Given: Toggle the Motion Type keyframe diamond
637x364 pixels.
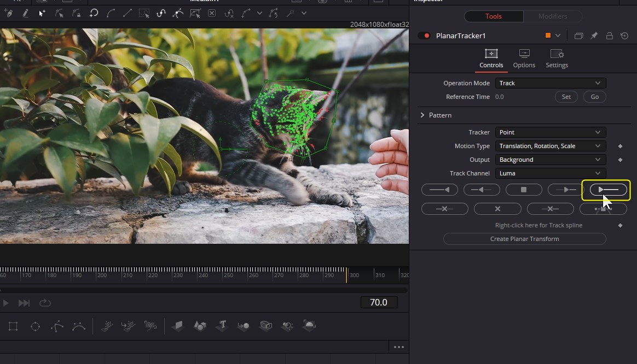Looking at the screenshot, I should click(x=620, y=146).
